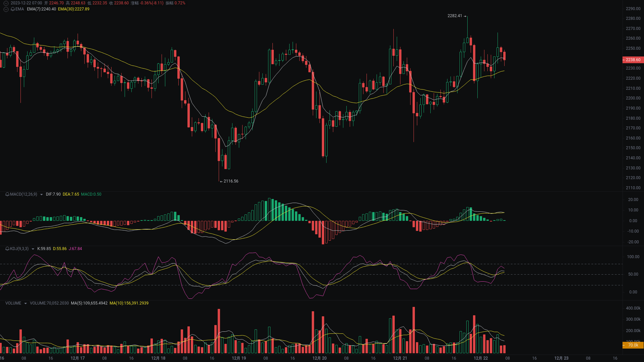Click the VOLUME indicator label
Viewport: 644px width, 362px height.
click(13, 303)
